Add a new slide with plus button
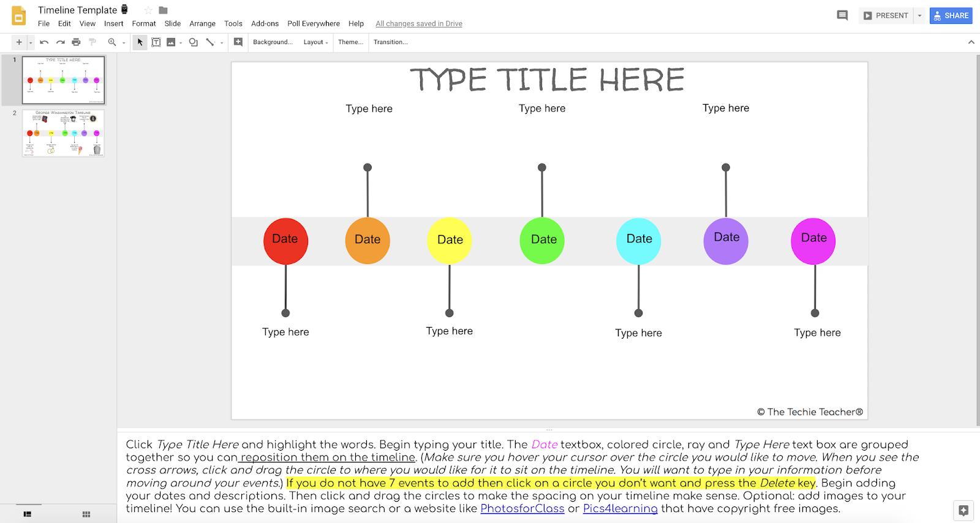Viewport: 980px width, 523px height. [19, 42]
